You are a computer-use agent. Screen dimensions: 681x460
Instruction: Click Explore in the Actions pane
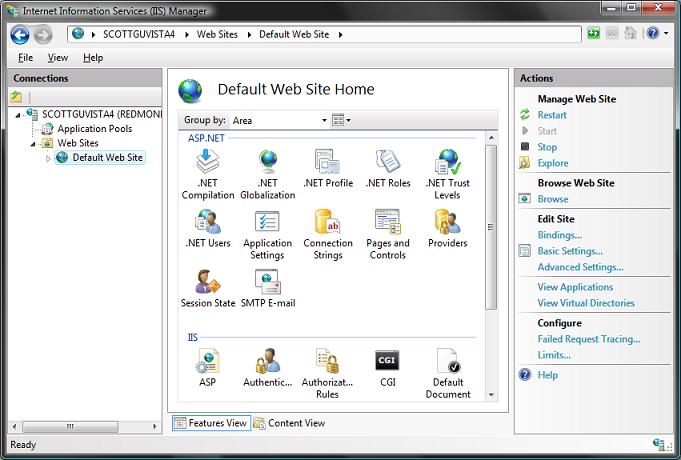pos(553,163)
